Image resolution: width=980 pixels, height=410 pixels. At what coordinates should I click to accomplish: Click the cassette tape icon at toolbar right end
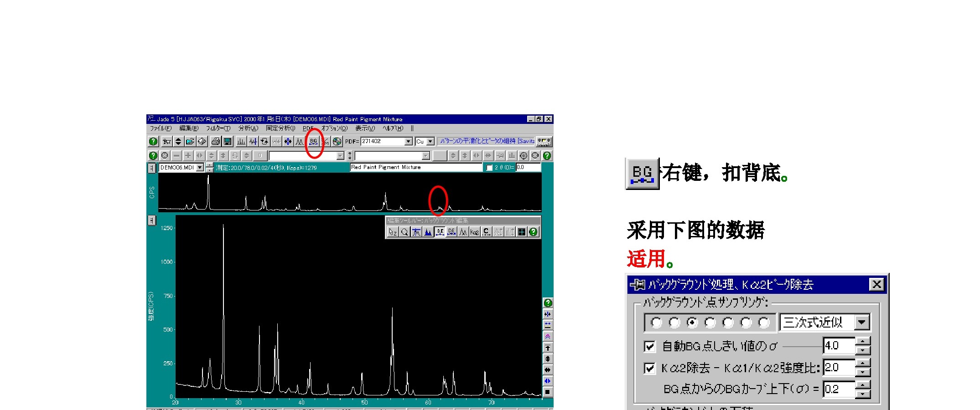(x=544, y=142)
